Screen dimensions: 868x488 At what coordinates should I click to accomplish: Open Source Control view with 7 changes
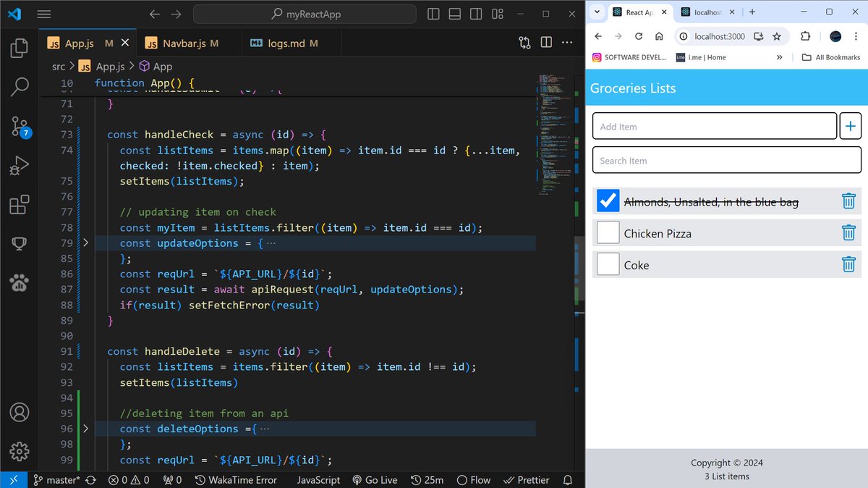(20, 127)
